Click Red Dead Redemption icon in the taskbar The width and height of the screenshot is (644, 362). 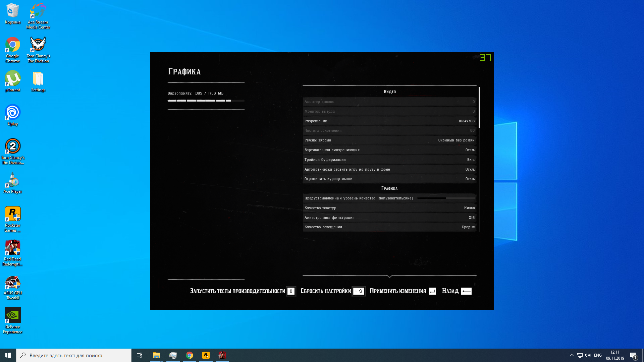coord(222,355)
